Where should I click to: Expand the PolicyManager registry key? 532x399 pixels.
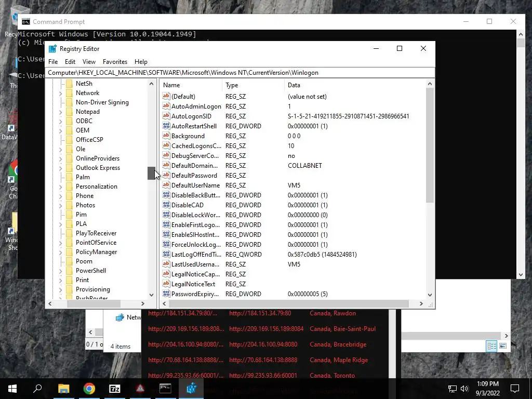coord(60,252)
